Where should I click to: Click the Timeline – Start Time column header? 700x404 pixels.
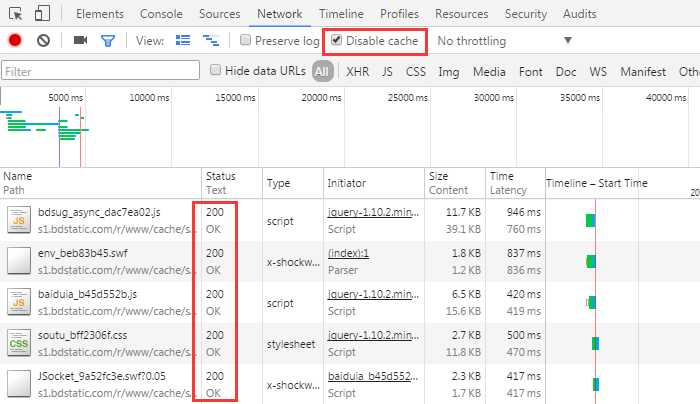[x=596, y=183]
